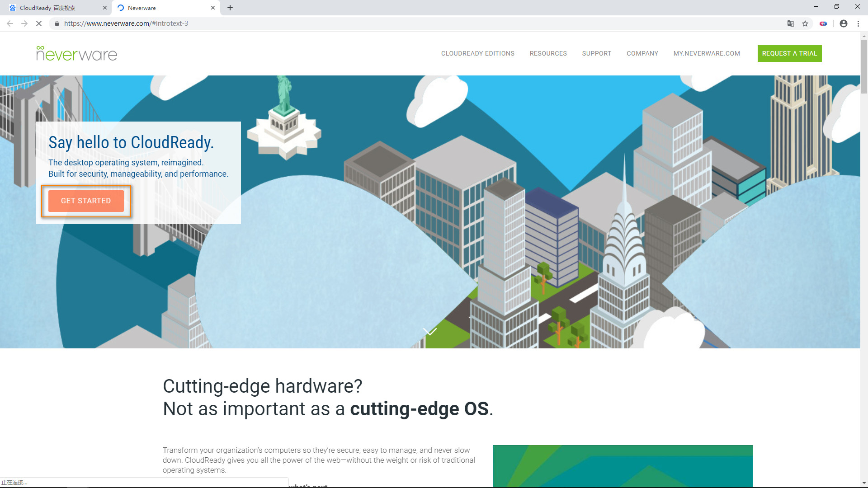
Task: Click the forward navigation arrow
Action: (24, 23)
